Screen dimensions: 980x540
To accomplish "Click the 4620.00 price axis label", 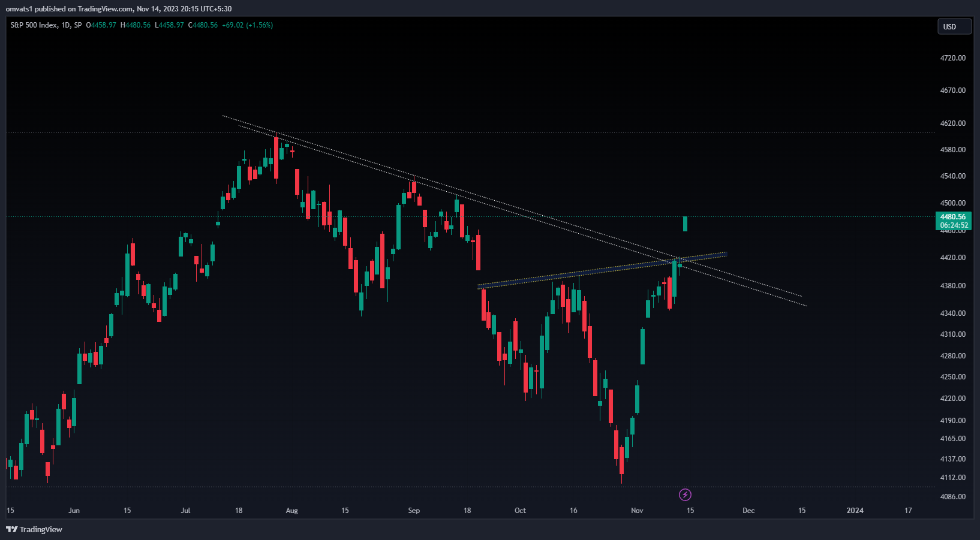I will tap(953, 123).
